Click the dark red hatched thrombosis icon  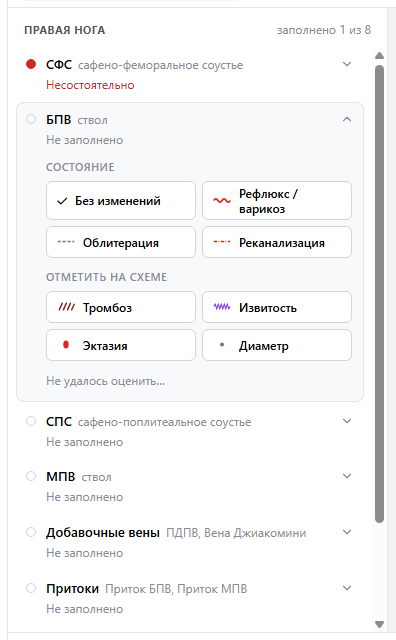pos(66,307)
